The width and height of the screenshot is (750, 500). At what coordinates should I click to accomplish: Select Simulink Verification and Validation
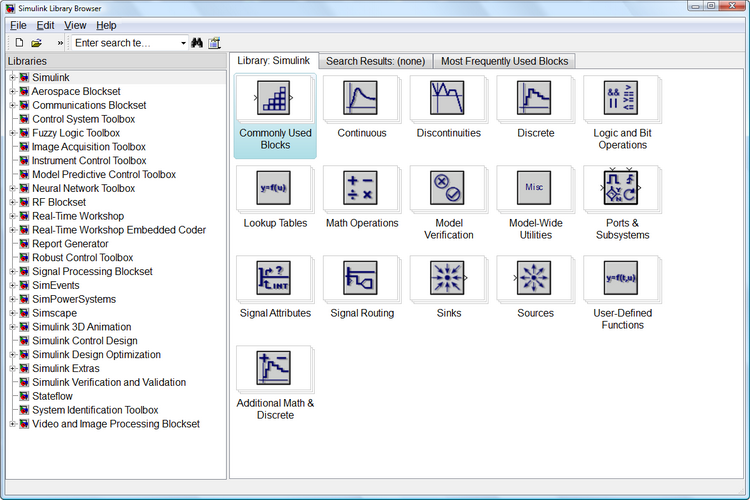[x=109, y=383]
